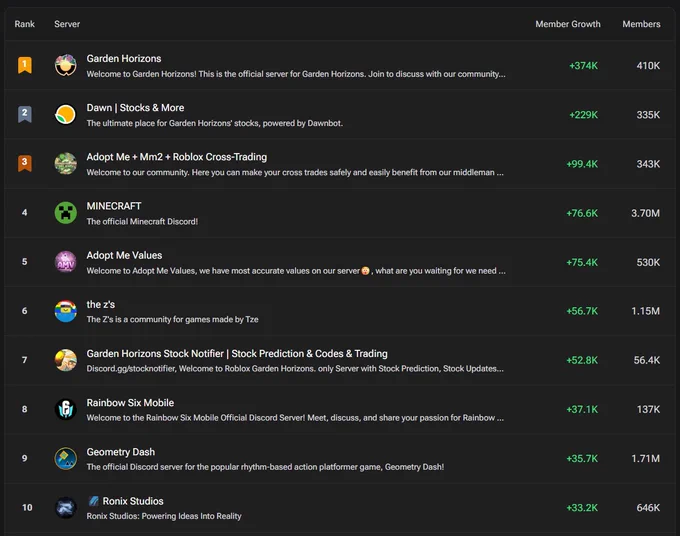Open Garden Horizons Stock Notifier avatar
Screen dimensions: 680x536
point(65,360)
